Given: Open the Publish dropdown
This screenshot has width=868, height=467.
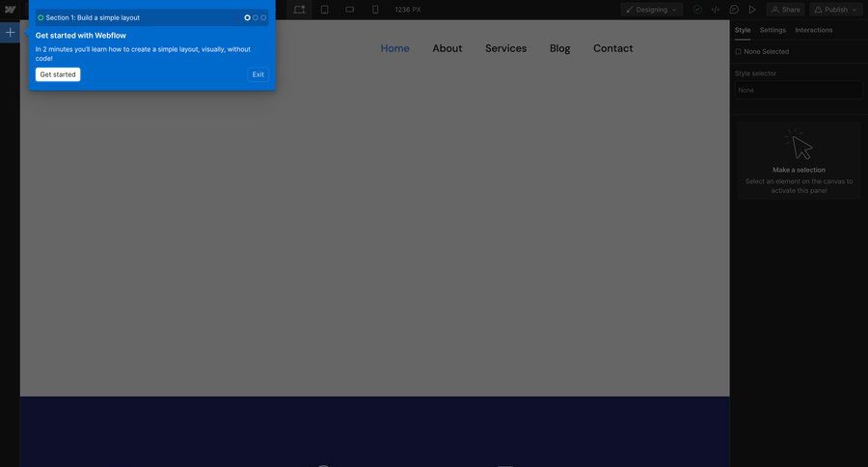Looking at the screenshot, I should pyautogui.click(x=836, y=10).
